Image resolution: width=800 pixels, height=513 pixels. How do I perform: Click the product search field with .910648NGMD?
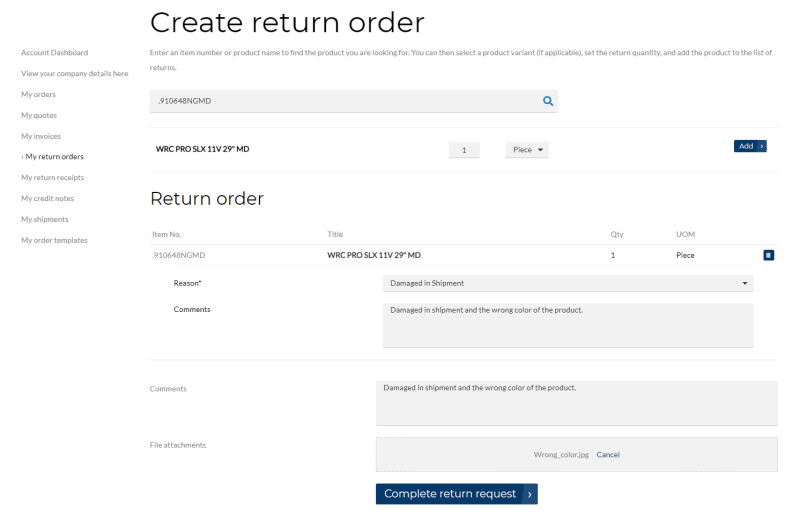pos(354,101)
